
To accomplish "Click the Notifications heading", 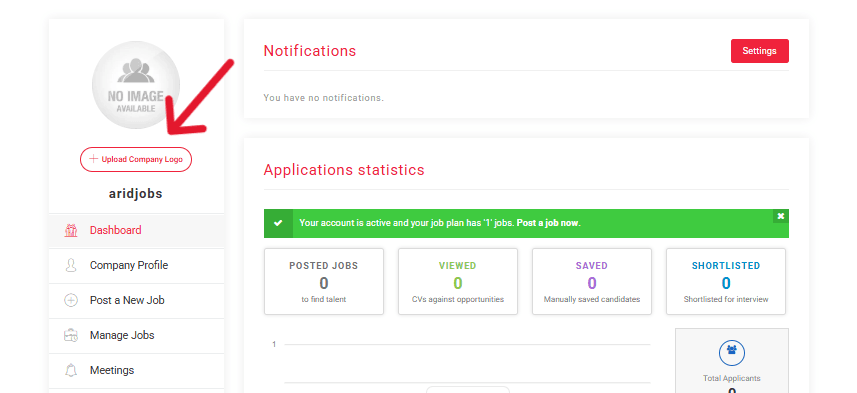I will [x=310, y=51].
